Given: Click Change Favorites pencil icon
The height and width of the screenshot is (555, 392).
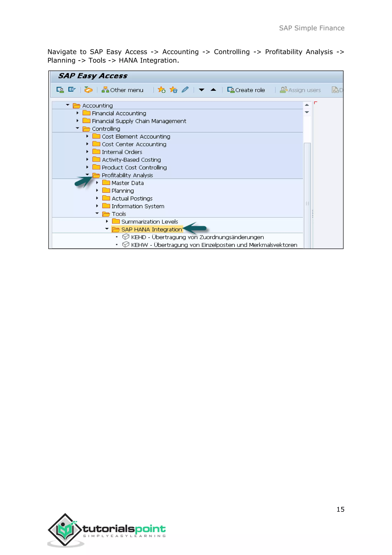Looking at the screenshot, I should pyautogui.click(x=185, y=90).
